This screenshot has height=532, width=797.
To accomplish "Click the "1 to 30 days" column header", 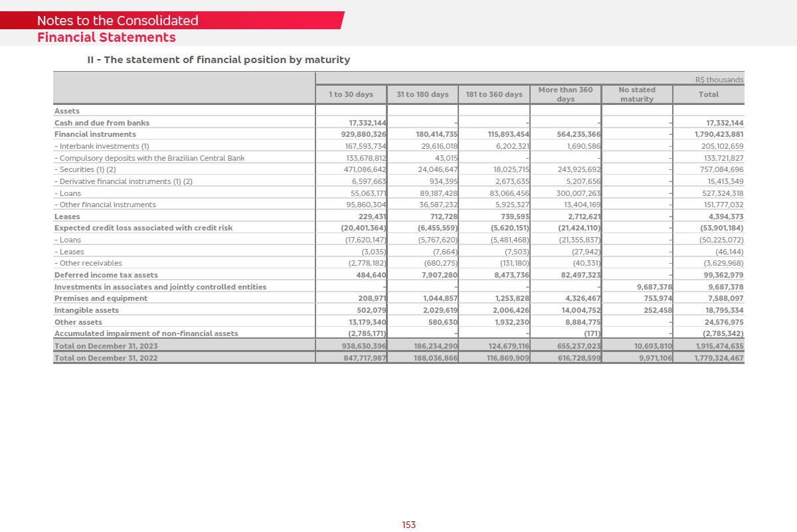I will (351, 94).
